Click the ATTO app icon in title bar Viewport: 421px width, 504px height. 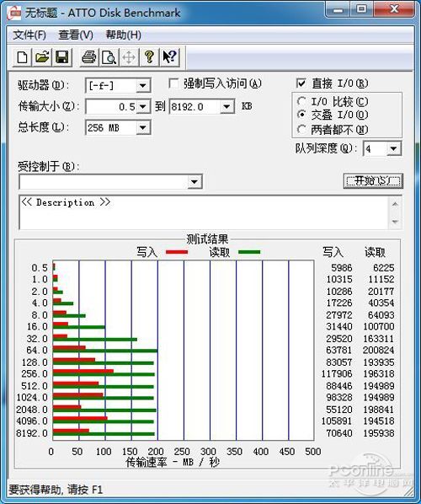[14, 13]
